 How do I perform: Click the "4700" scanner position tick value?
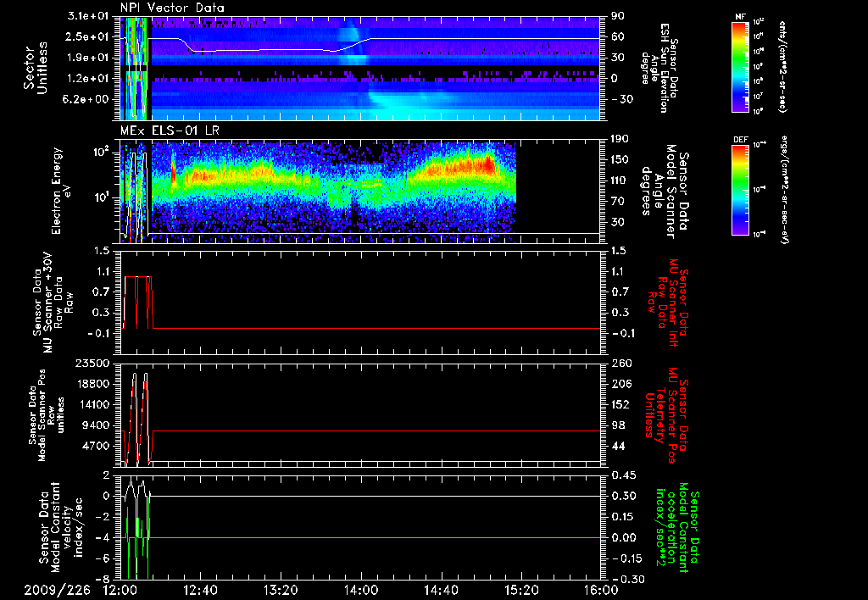97,446
